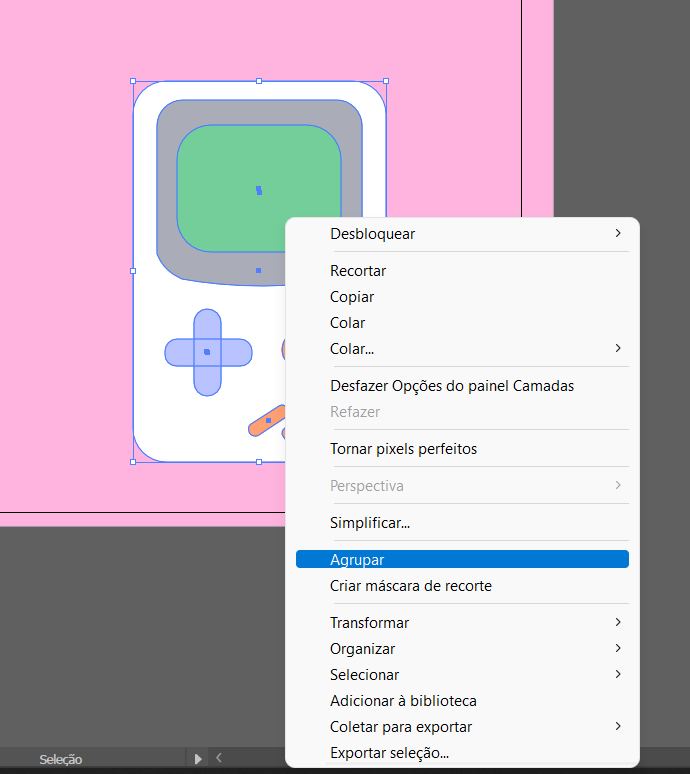Click the bottom-center selection handle

click(259, 462)
